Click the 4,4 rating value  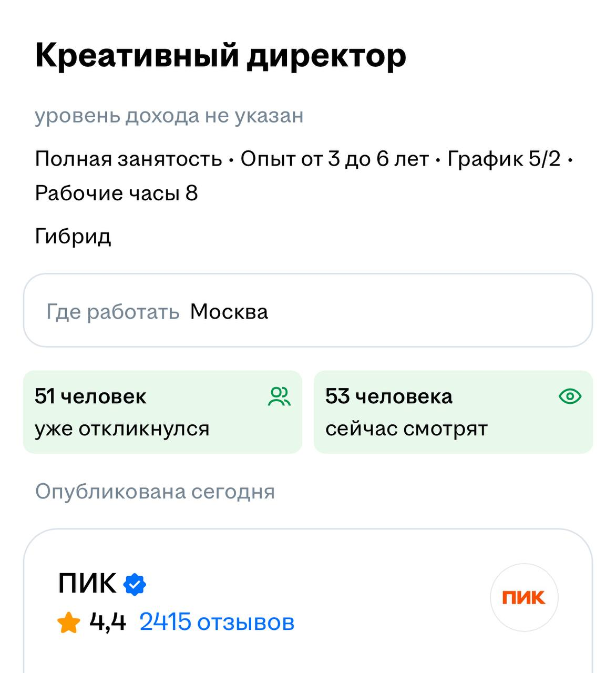click(x=108, y=622)
